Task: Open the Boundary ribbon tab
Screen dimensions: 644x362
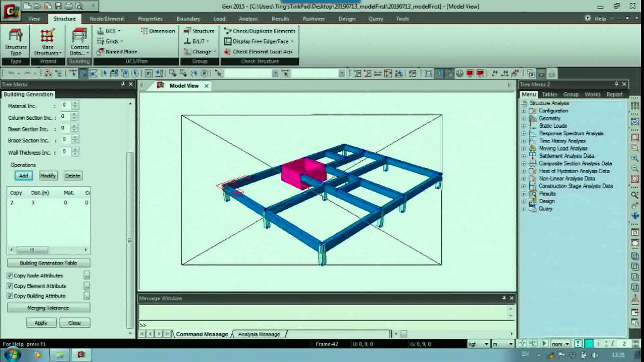Action: 188,19
